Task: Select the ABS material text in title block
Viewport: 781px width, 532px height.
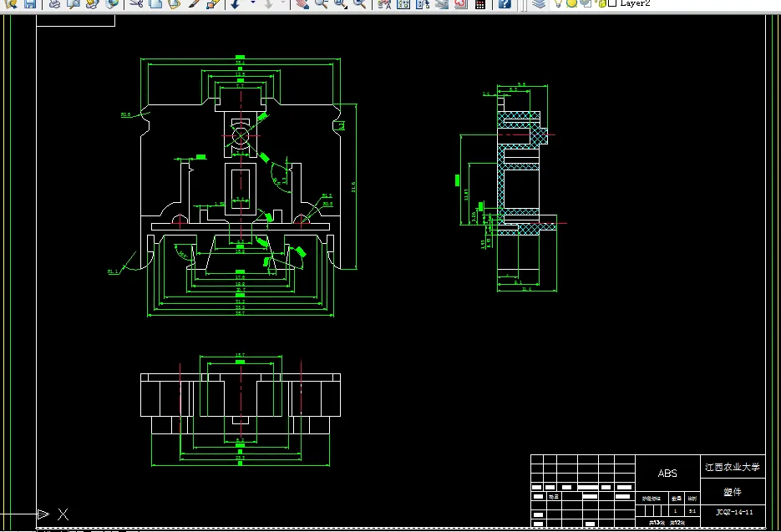Action: (x=667, y=474)
